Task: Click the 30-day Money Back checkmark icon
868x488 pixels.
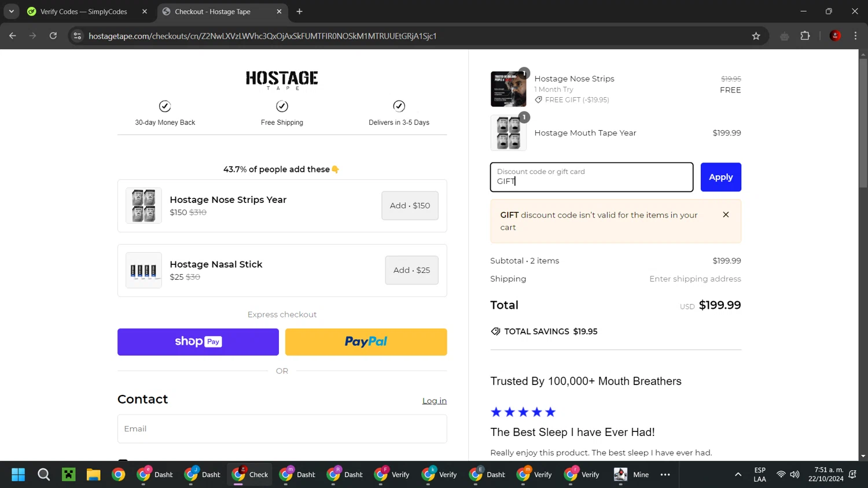Action: [x=165, y=106]
